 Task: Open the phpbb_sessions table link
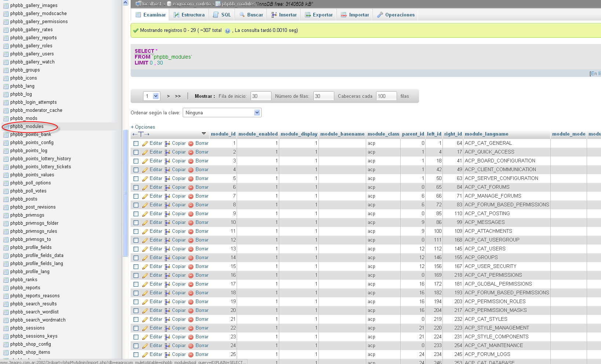tap(28, 328)
